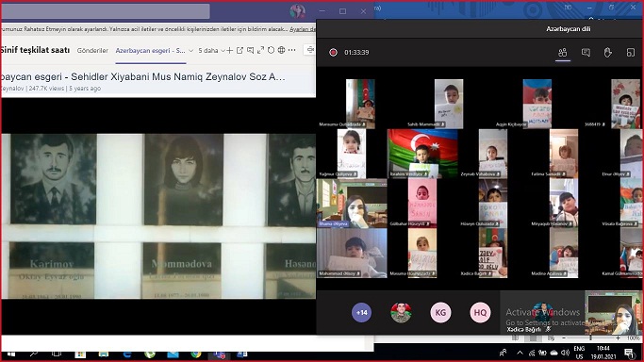Image resolution: width=644 pixels, height=362 pixels.
Task: Click Xadica Bağırlı speaker tile
Action: coord(542,313)
